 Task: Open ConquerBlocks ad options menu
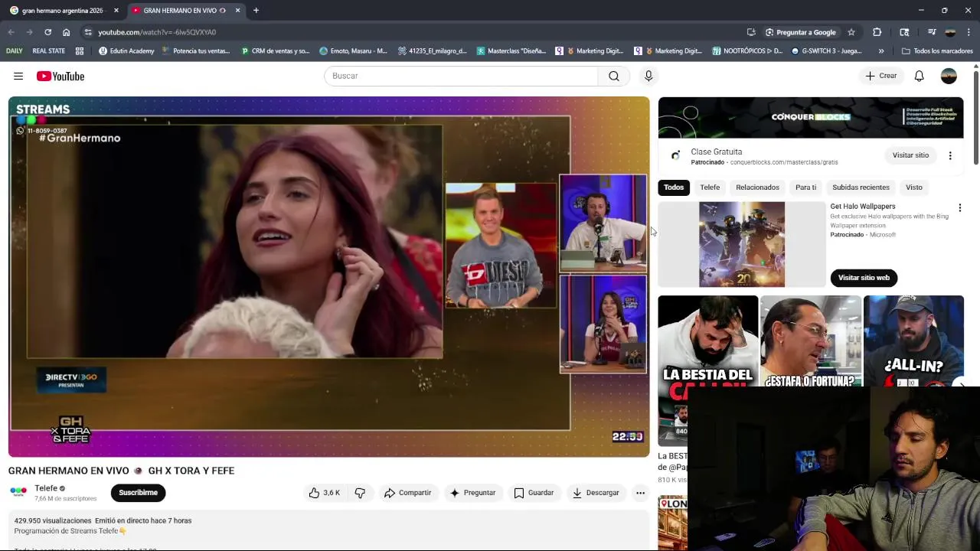coord(950,155)
